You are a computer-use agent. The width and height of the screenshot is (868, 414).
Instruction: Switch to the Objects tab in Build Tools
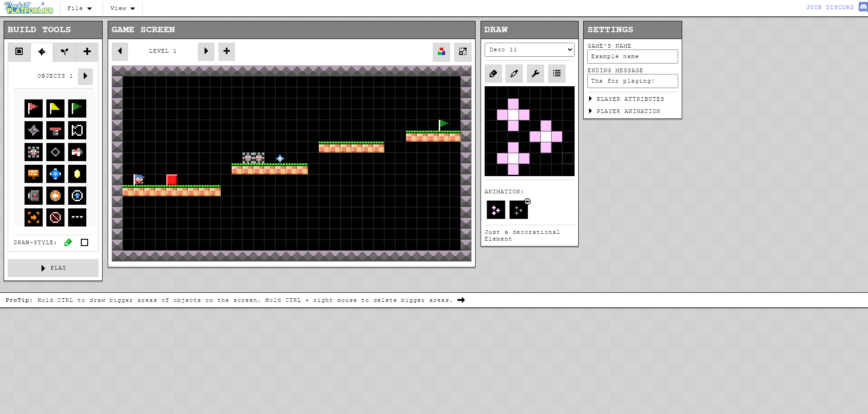click(x=42, y=52)
